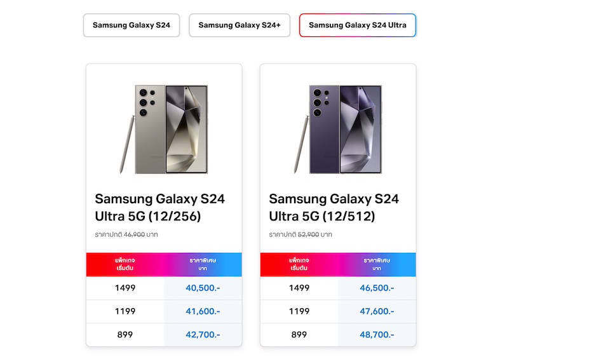Choose package 1199 for the 12/256 model

125,311
